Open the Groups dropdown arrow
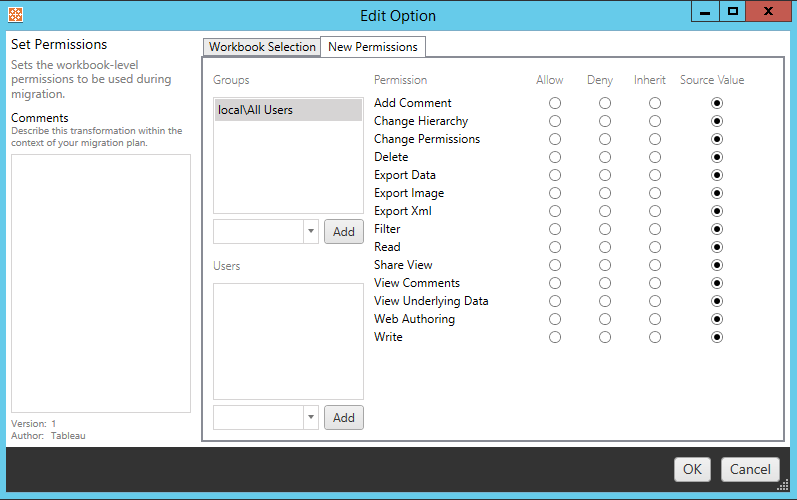This screenshot has width=797, height=500. (x=310, y=232)
